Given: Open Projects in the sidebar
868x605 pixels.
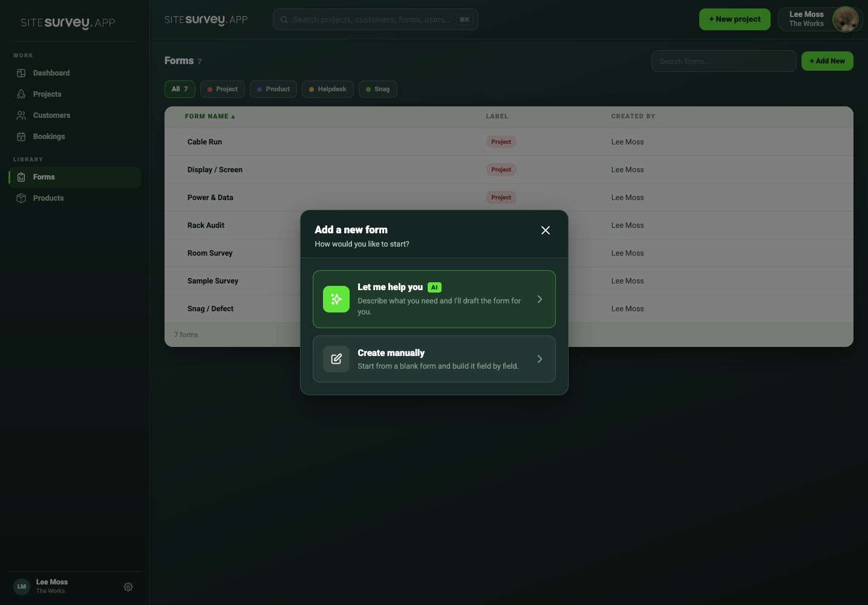Looking at the screenshot, I should pyautogui.click(x=75, y=94).
